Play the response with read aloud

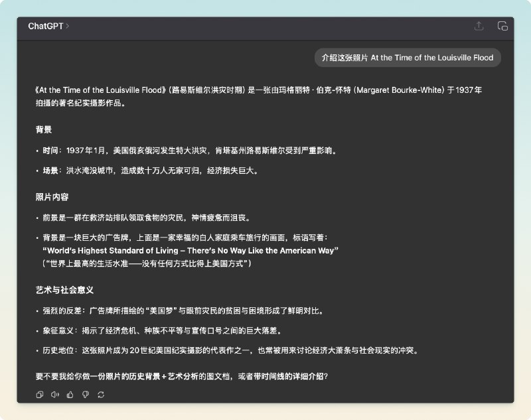pos(55,395)
